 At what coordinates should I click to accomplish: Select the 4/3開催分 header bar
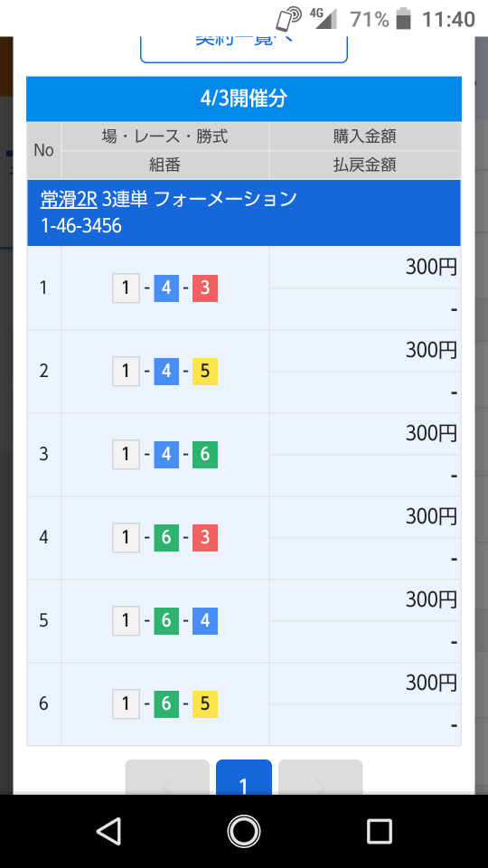pos(244,99)
